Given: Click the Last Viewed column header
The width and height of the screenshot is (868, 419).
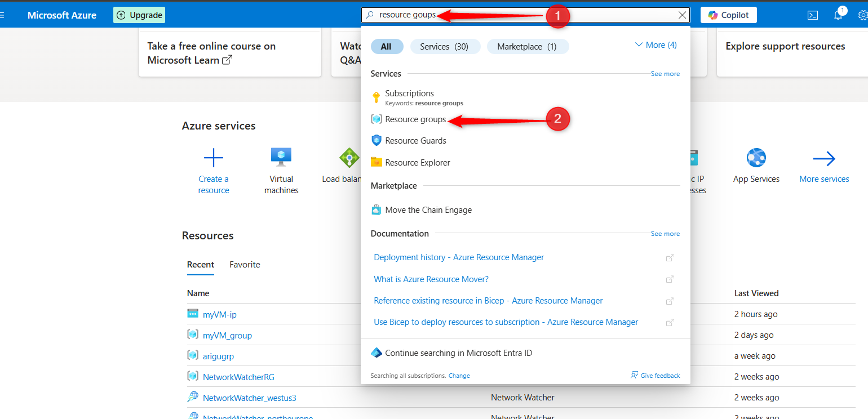Looking at the screenshot, I should [756, 293].
